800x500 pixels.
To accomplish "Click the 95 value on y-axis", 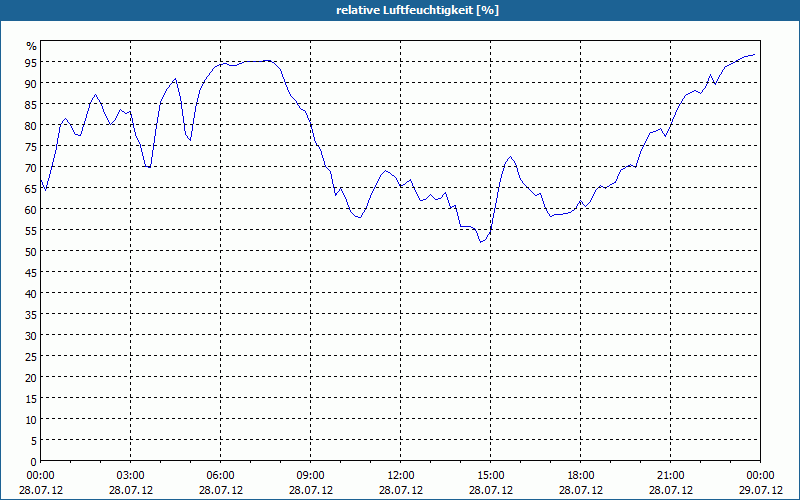I will click(31, 62).
